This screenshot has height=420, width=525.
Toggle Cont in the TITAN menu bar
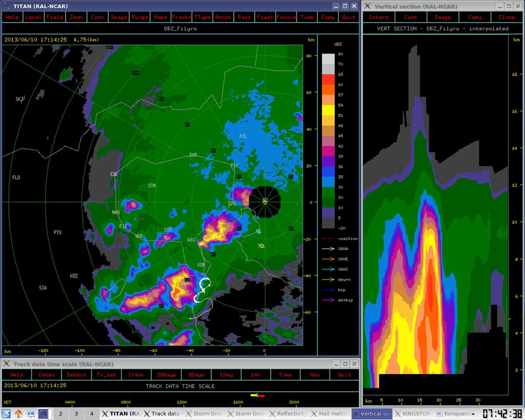97,17
